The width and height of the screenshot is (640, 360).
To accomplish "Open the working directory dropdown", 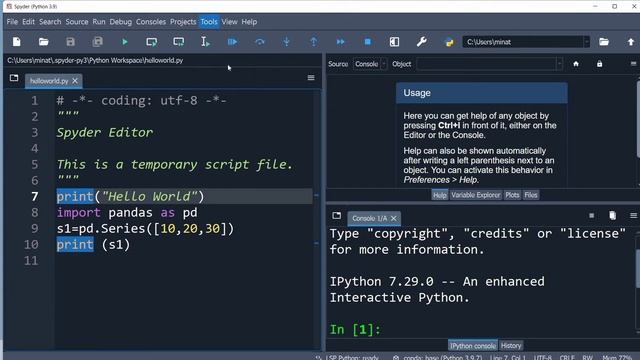I will (587, 42).
